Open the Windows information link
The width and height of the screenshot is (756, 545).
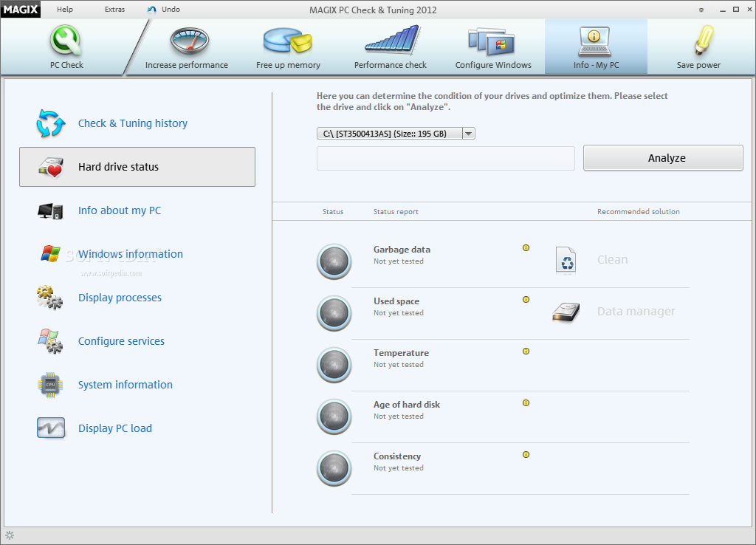pyautogui.click(x=131, y=254)
